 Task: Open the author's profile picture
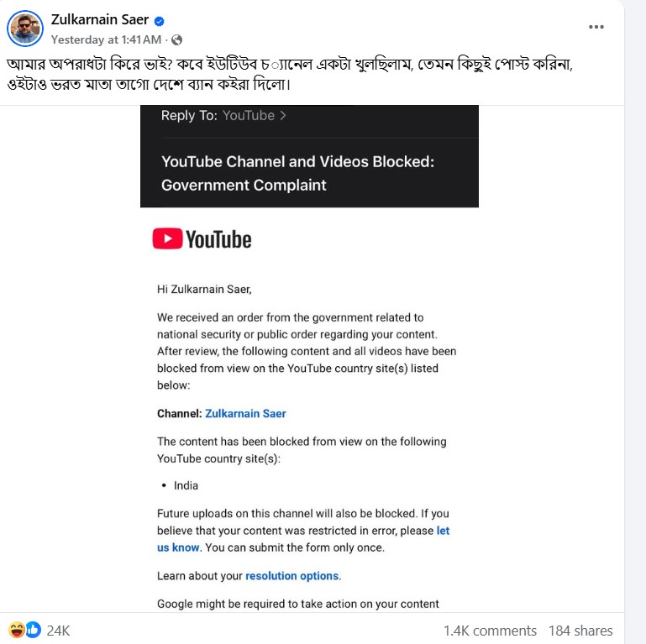[x=25, y=29]
